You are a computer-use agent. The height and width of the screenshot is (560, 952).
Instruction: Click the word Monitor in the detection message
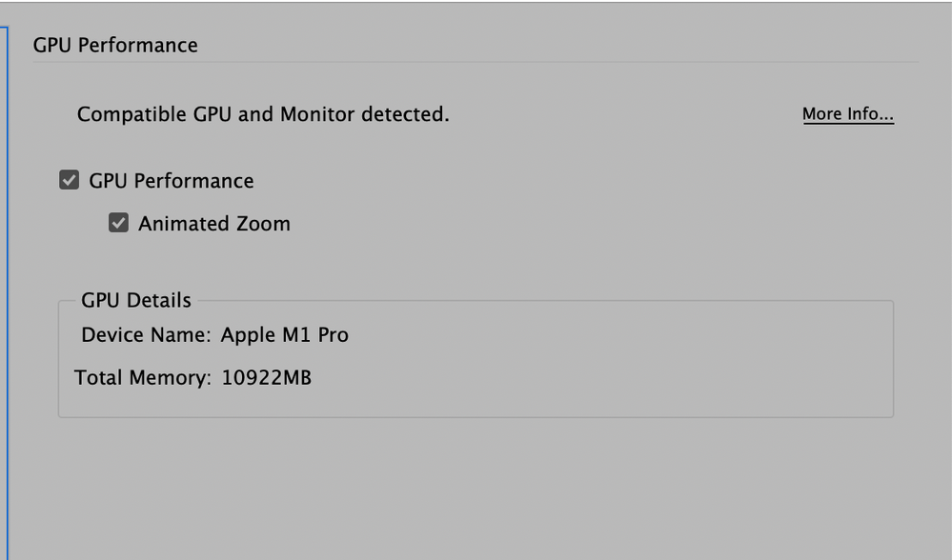pyautogui.click(x=315, y=115)
